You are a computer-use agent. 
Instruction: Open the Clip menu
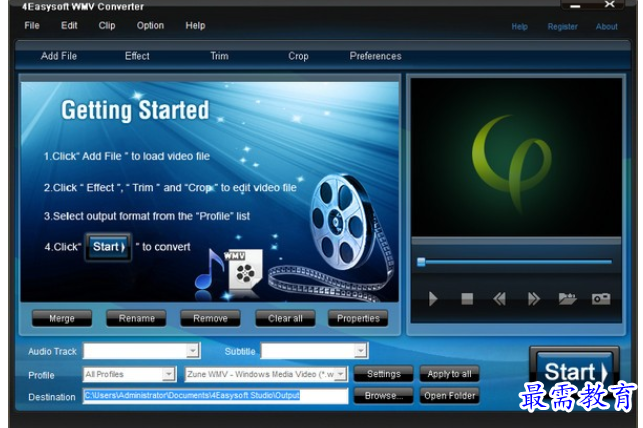click(107, 25)
